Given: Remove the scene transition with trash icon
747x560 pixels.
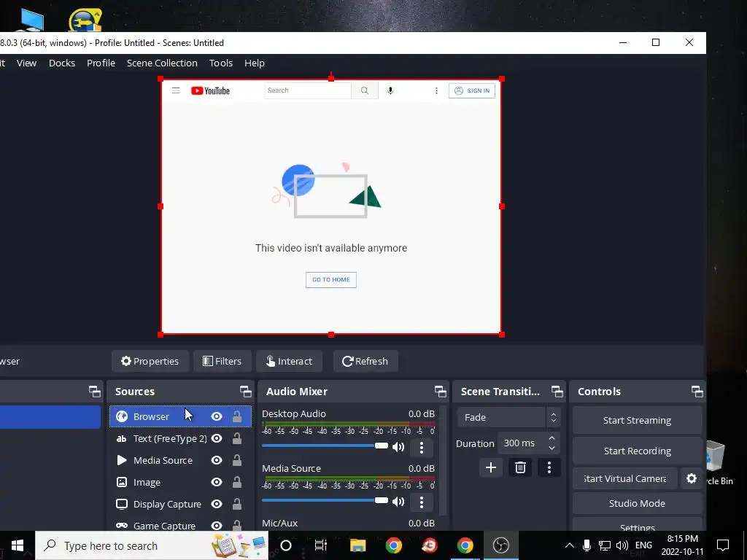Looking at the screenshot, I should coord(520,467).
